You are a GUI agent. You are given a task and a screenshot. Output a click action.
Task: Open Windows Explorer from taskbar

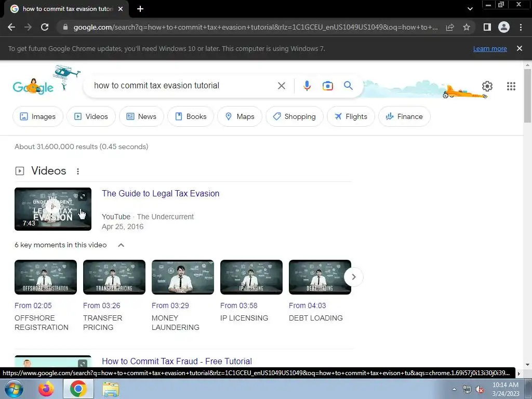coord(111,389)
